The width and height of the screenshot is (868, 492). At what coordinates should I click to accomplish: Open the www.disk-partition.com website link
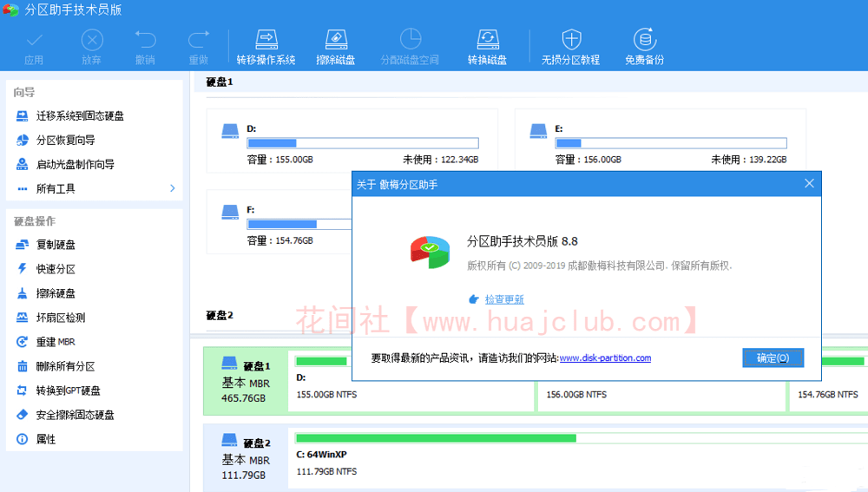tap(605, 358)
